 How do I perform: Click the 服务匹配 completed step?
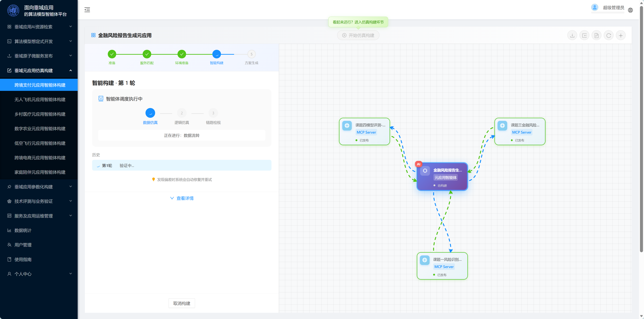[x=147, y=57]
